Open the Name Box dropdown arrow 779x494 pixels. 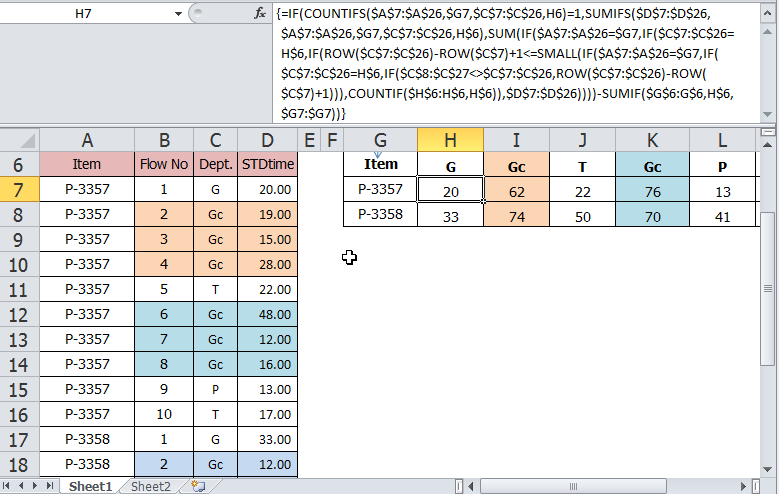tap(177, 15)
